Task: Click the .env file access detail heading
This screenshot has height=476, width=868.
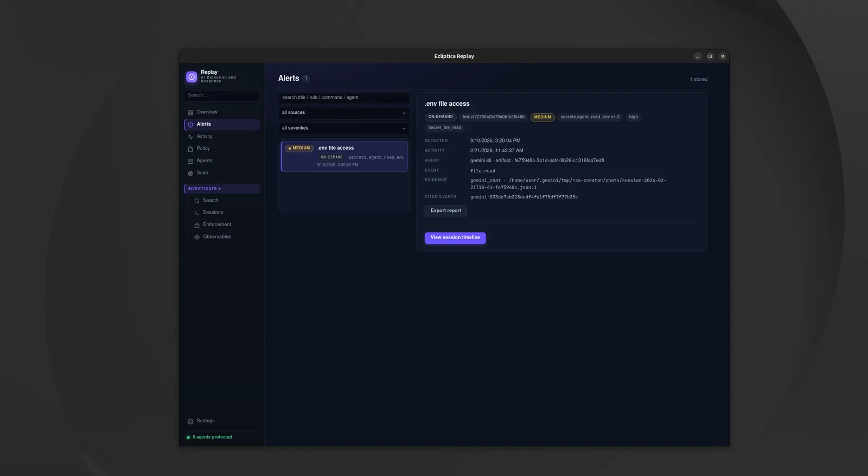Action: click(447, 104)
